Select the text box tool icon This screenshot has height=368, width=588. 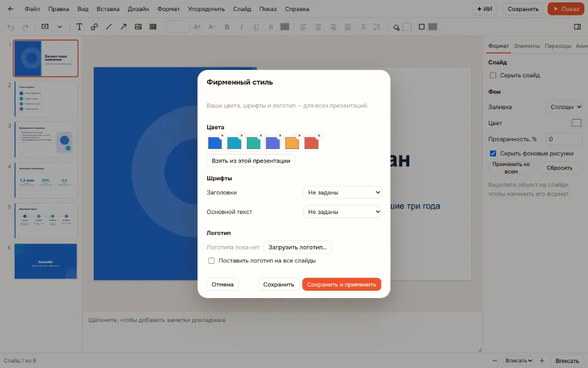[x=79, y=26]
